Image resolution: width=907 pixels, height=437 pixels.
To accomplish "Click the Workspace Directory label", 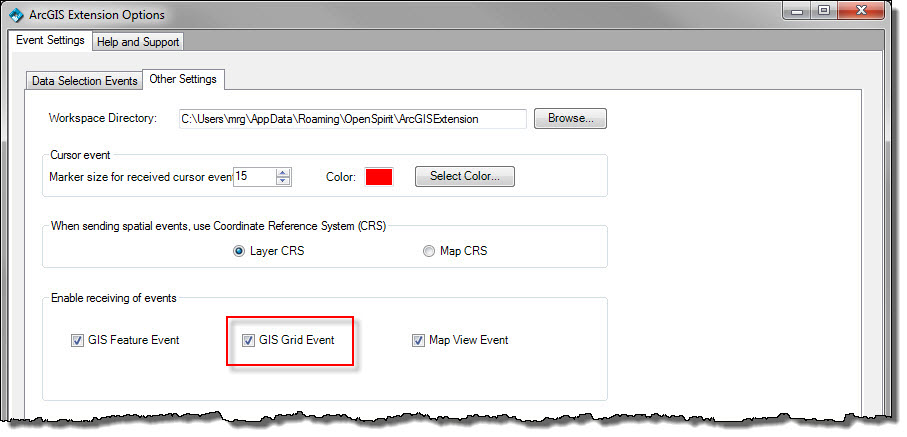I will [x=103, y=118].
